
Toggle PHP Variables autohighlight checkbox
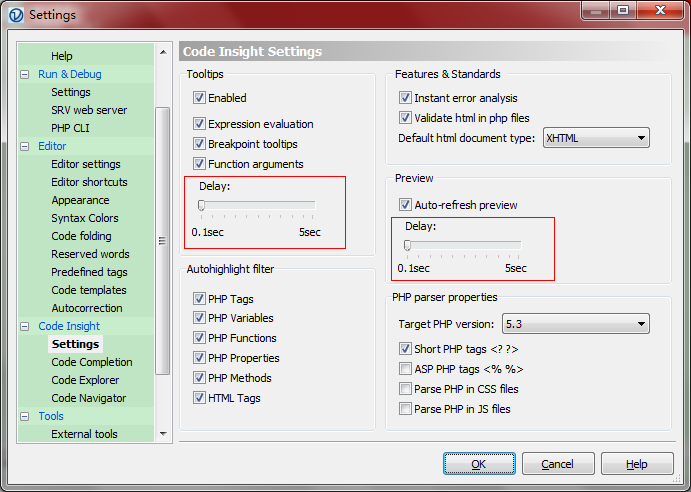pos(199,317)
